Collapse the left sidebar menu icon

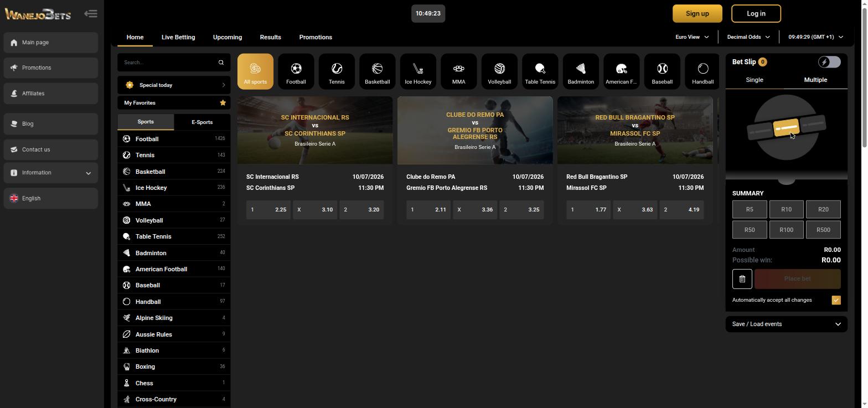91,13
